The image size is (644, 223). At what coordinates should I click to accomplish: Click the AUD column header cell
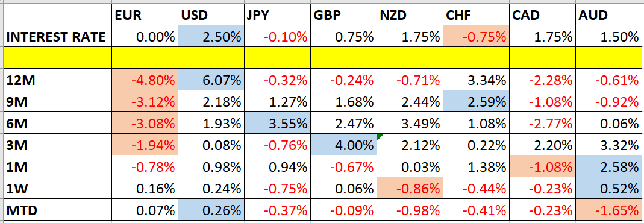pos(610,16)
